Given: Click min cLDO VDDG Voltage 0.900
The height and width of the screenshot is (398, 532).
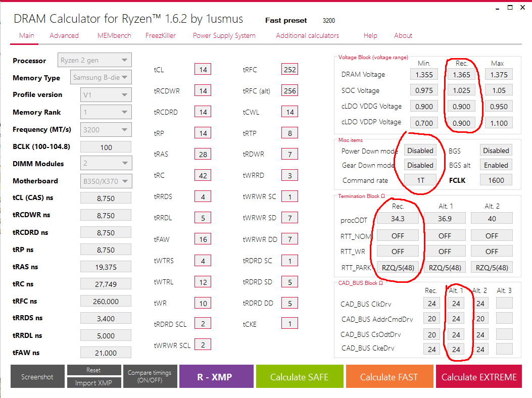Looking at the screenshot, I should 424,107.
